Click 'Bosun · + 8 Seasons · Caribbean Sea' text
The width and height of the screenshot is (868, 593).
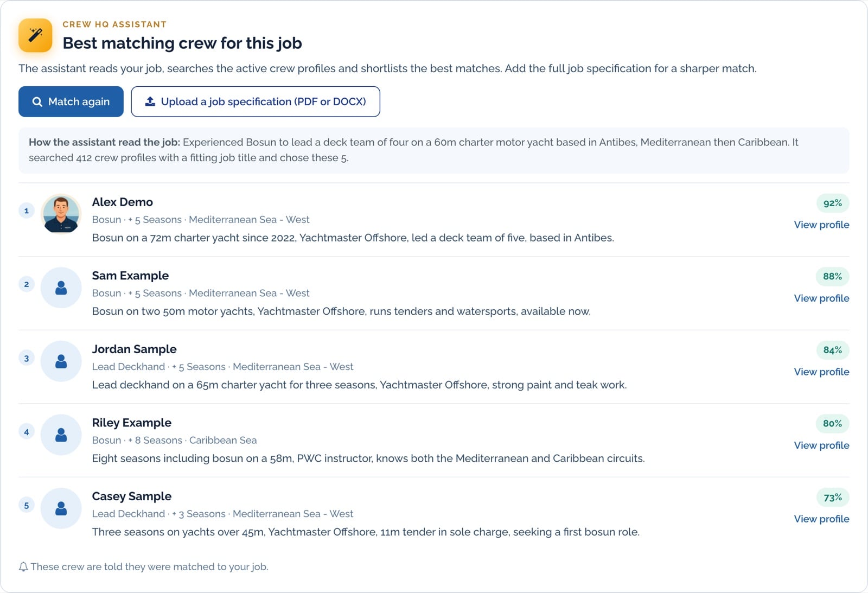175,441
